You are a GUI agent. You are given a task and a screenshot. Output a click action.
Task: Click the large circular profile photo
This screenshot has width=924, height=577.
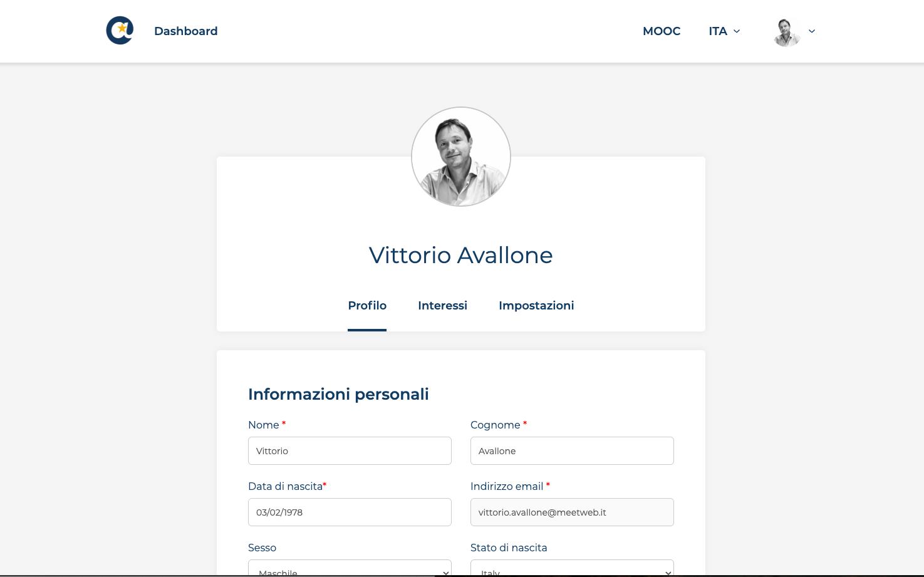460,157
